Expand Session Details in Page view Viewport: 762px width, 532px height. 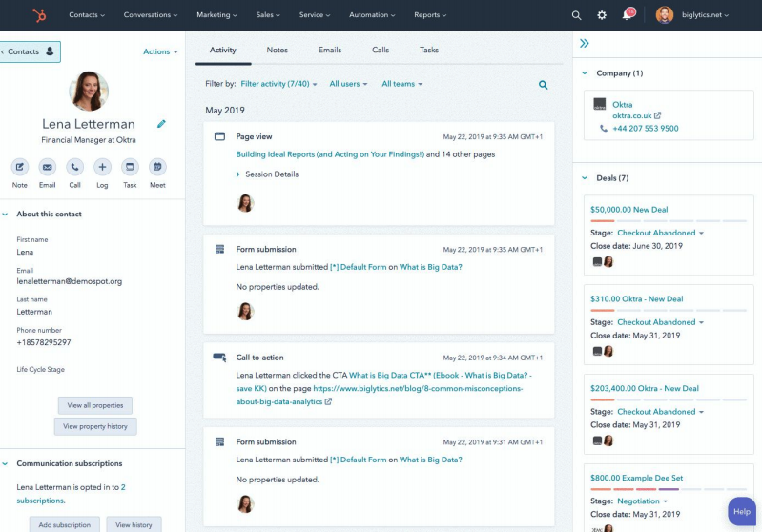(x=268, y=174)
